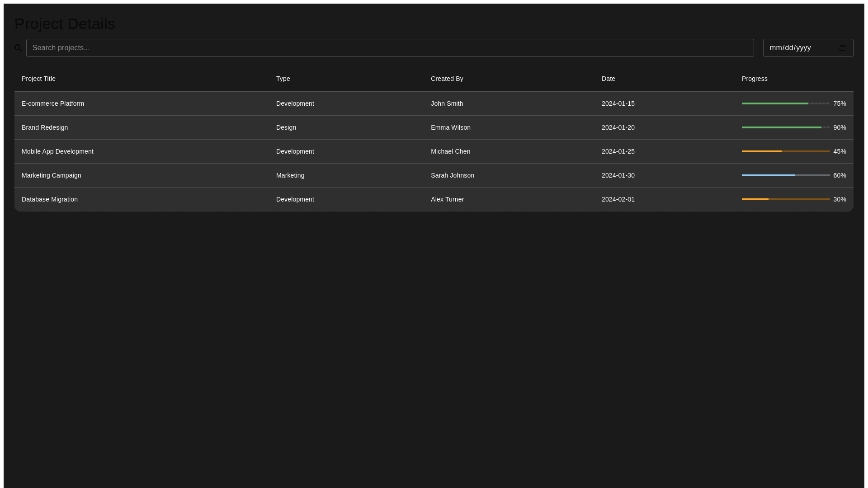This screenshot has height=488, width=868.
Task: Select the Mobile App Development row
Action: [57, 151]
